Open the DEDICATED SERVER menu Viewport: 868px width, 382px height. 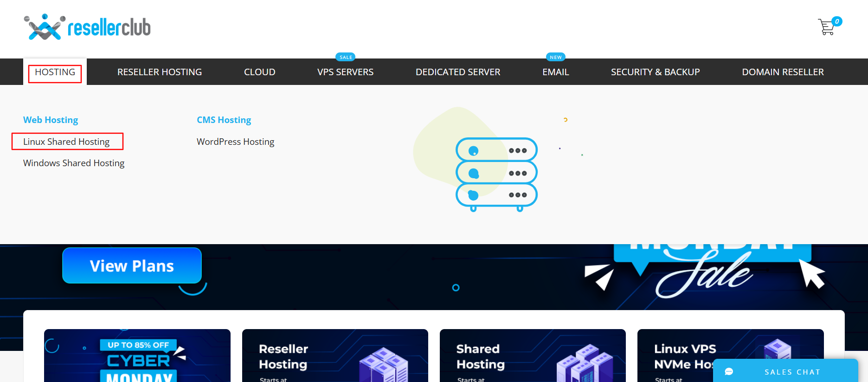click(458, 72)
